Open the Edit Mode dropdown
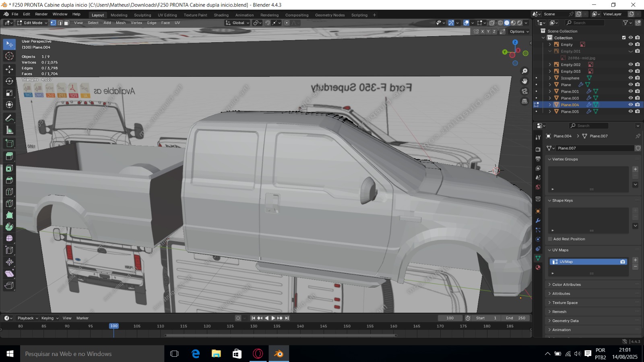 (x=32, y=23)
